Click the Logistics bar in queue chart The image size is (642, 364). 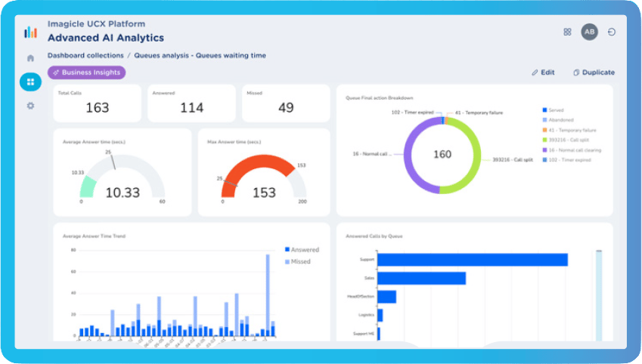[x=380, y=315]
